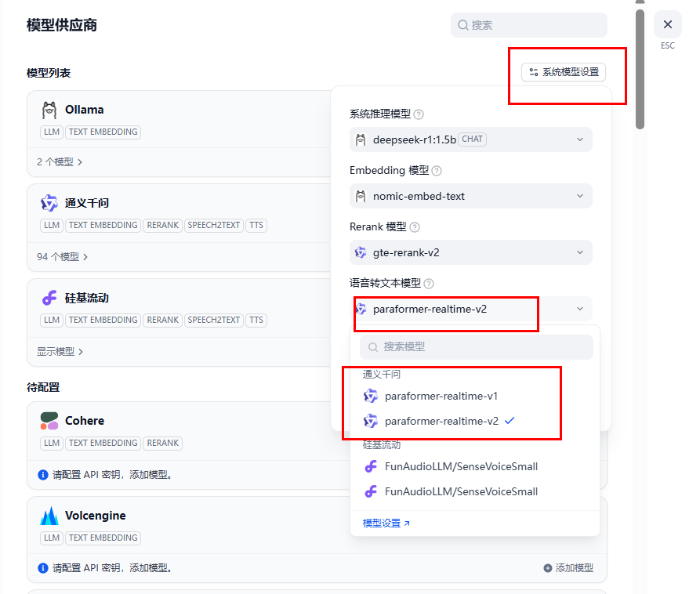Click the info icon in Volcengine card
Viewport: 700px width, 594px height.
(43, 568)
